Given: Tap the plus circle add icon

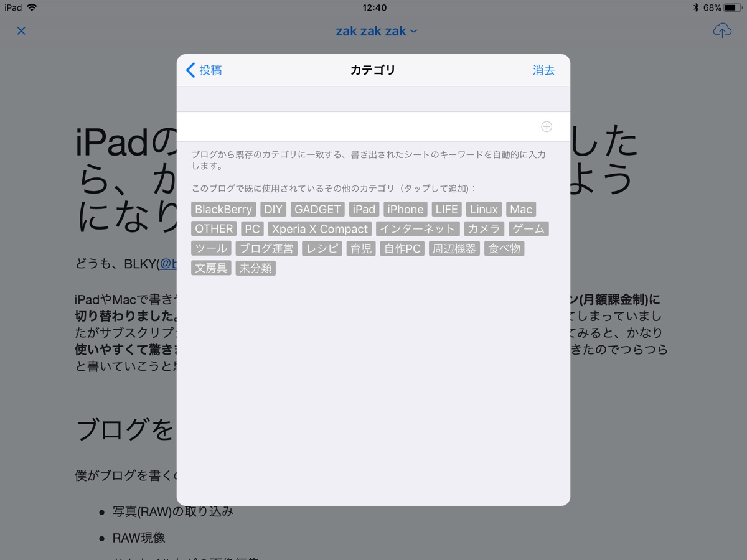Looking at the screenshot, I should 547,127.
